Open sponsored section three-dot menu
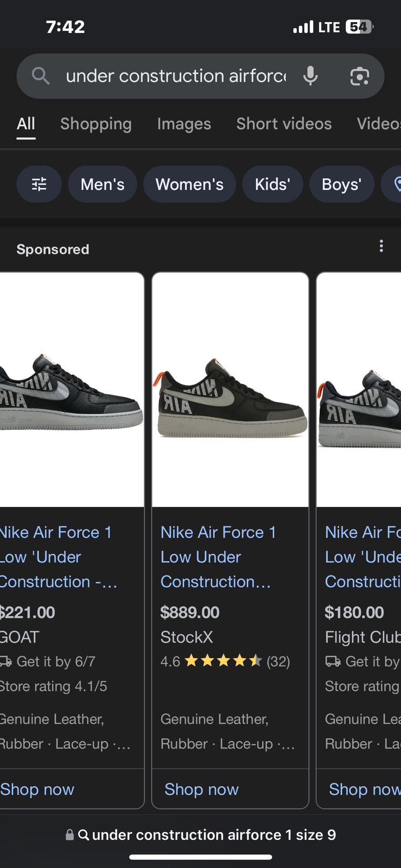 (x=382, y=246)
